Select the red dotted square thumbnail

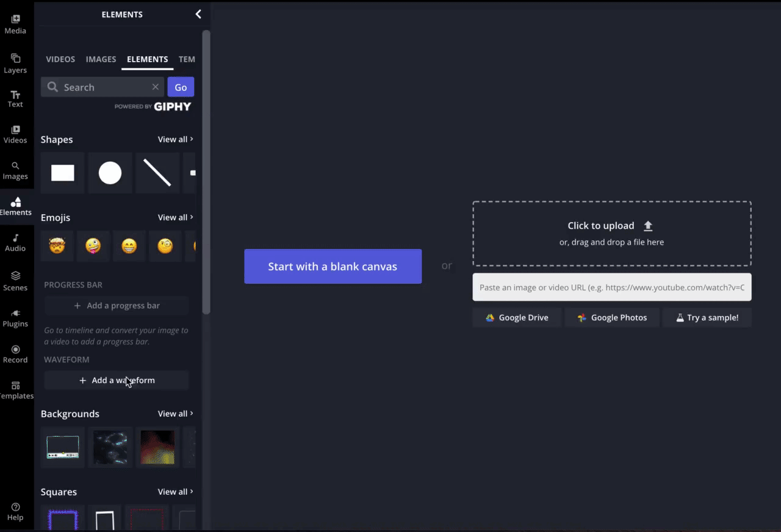147,519
